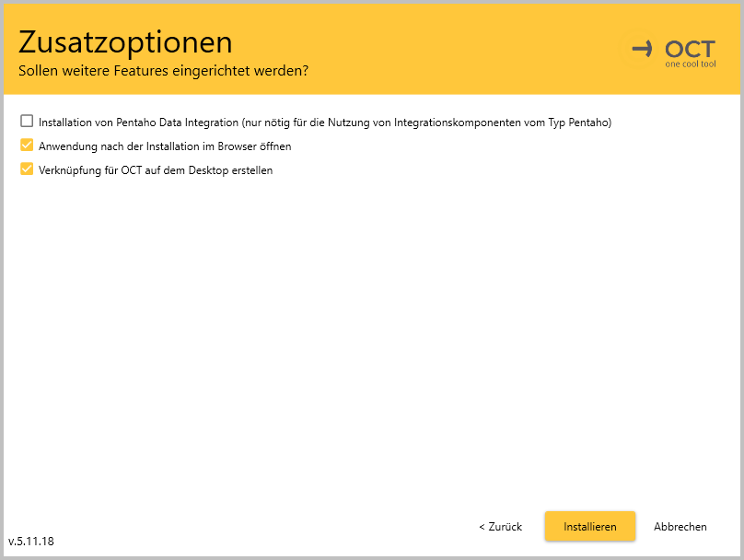Click the Zusatzoptionen page heading
The width and height of the screenshot is (744, 560).
(x=125, y=41)
